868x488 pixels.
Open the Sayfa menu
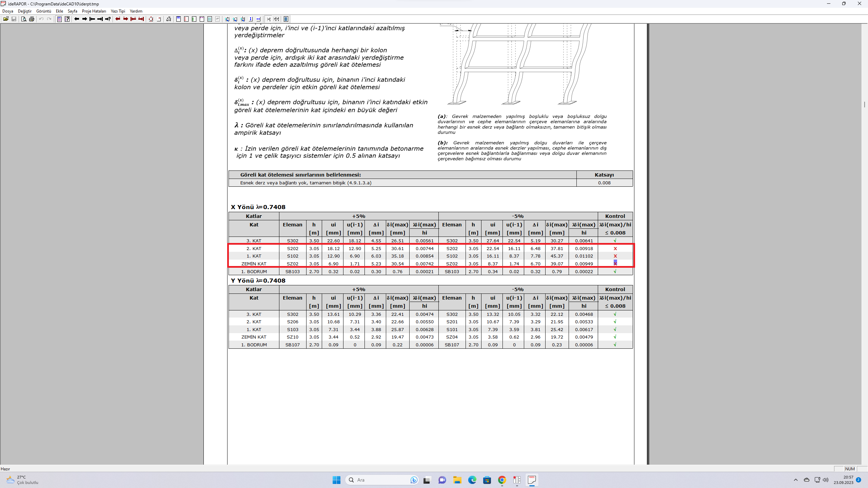pos(73,11)
